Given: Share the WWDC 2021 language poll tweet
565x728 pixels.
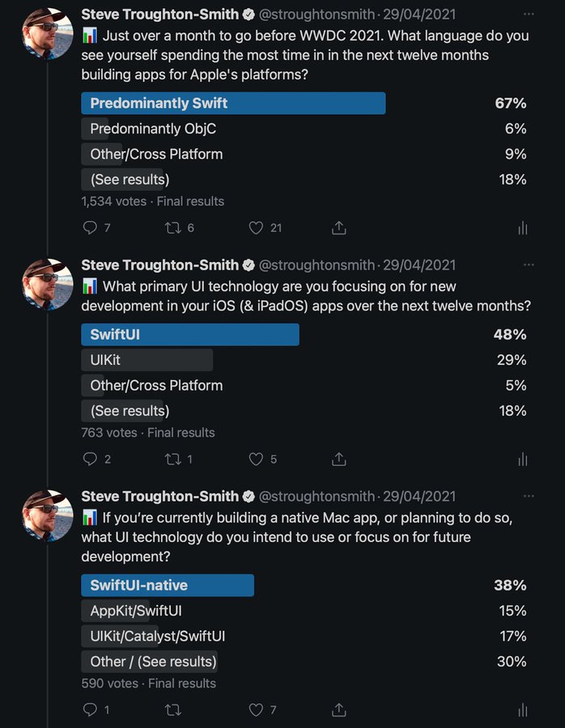Looking at the screenshot, I should [340, 228].
